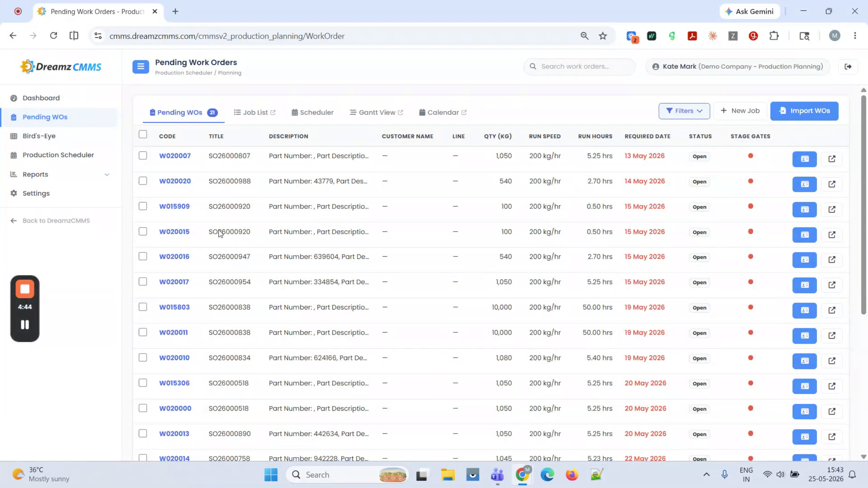
Task: Pause the screen recording
Action: click(x=25, y=325)
